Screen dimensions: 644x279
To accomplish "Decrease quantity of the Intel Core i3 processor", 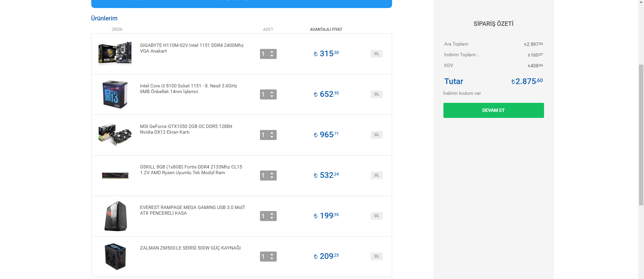I will [272, 96].
